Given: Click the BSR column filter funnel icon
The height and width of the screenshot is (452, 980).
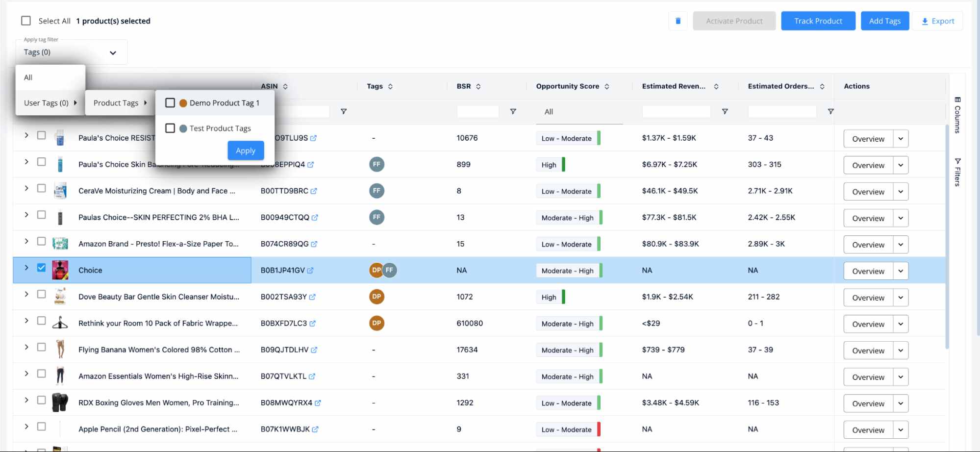Looking at the screenshot, I should [x=513, y=112].
